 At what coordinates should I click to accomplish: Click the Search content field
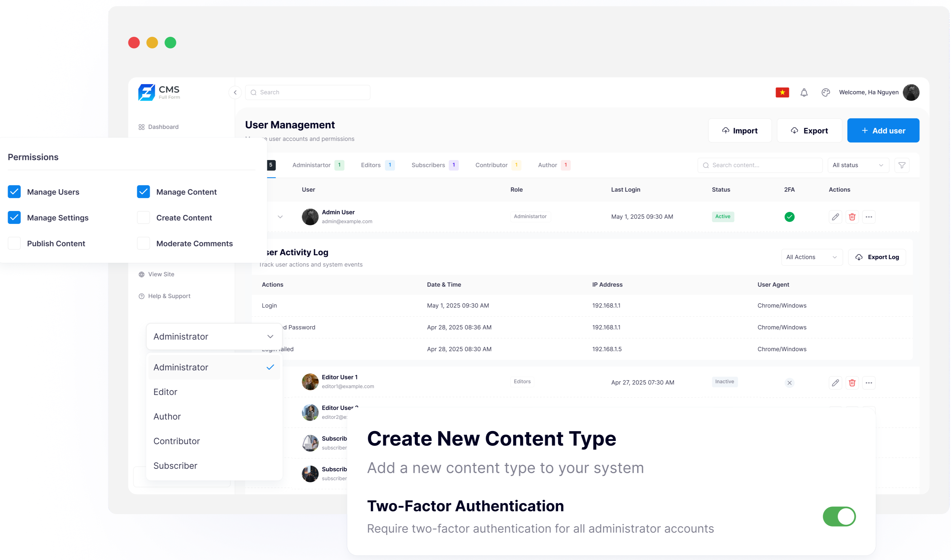(760, 165)
